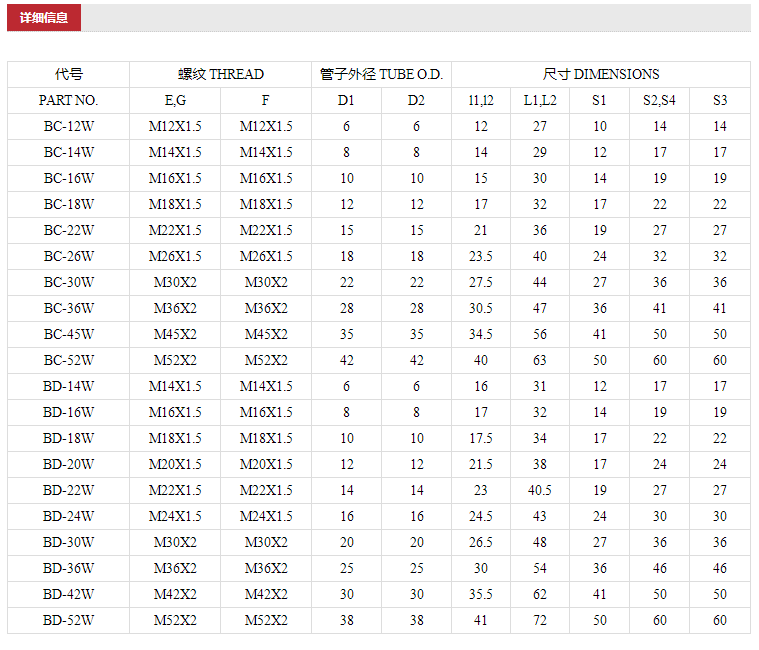
Task: Click the L1,L2 value 72 in BD-52W row
Action: point(540,620)
